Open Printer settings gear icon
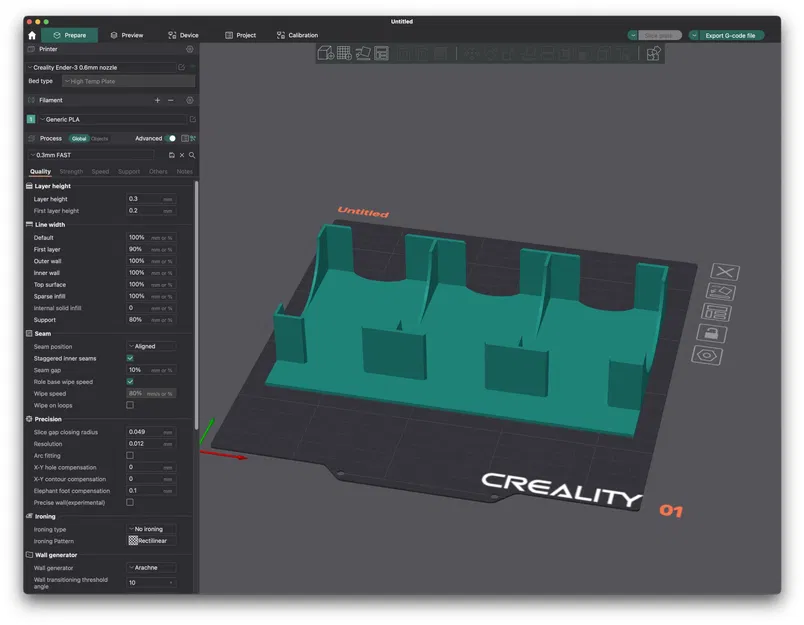The width and height of the screenshot is (804, 625). tap(190, 49)
